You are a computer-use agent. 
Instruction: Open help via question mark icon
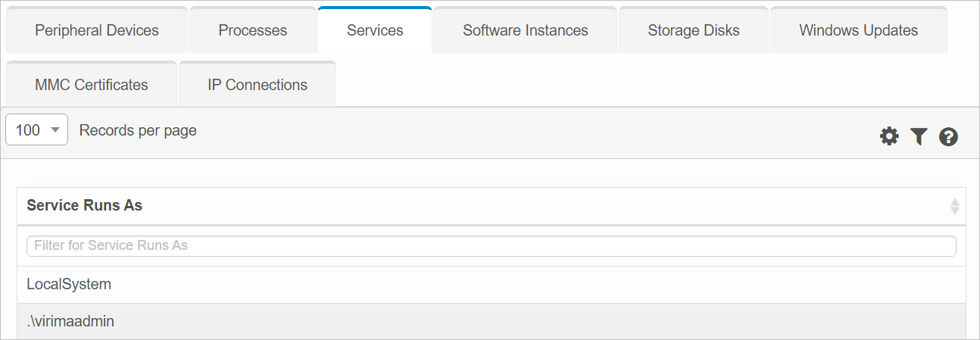pos(948,136)
